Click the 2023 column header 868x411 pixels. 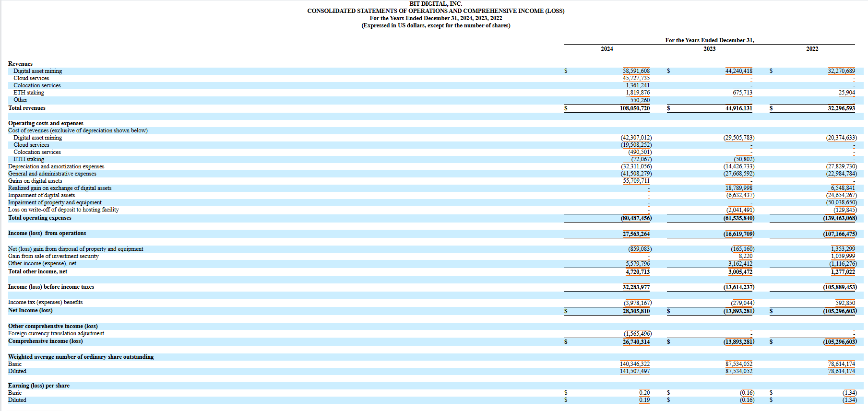tap(709, 49)
